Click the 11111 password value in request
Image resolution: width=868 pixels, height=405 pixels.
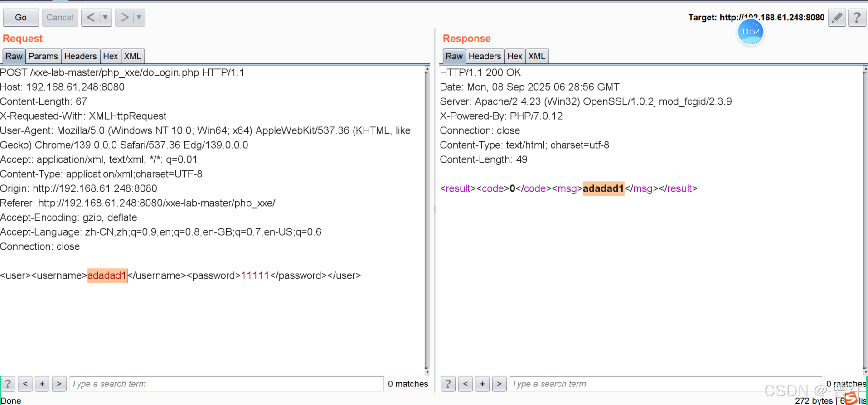click(x=255, y=275)
